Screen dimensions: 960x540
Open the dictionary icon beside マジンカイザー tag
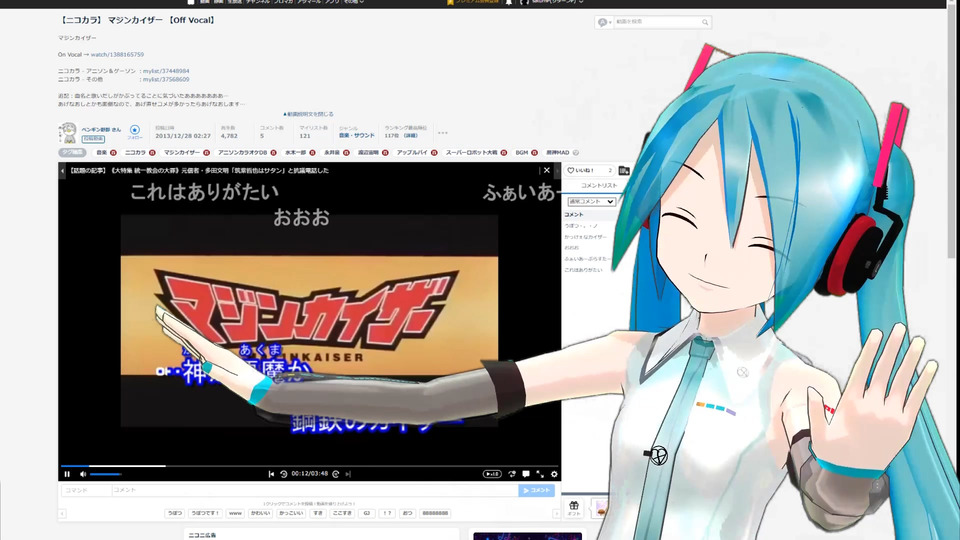[206, 152]
